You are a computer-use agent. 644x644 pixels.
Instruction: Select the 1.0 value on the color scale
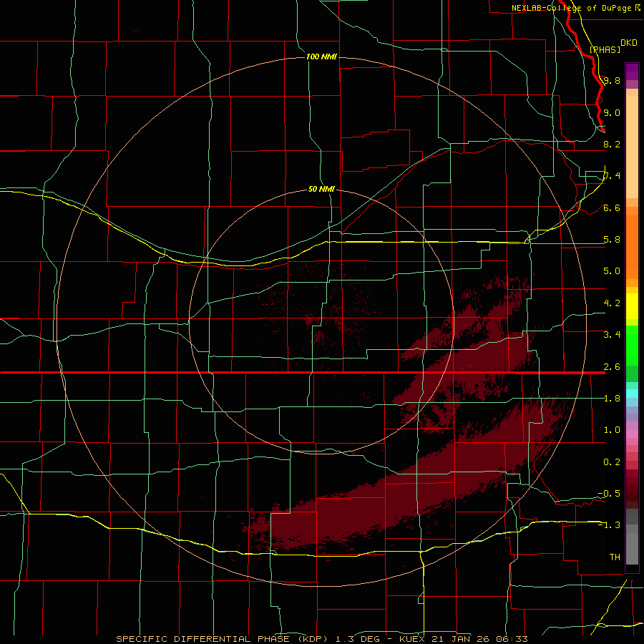pyautogui.click(x=612, y=430)
